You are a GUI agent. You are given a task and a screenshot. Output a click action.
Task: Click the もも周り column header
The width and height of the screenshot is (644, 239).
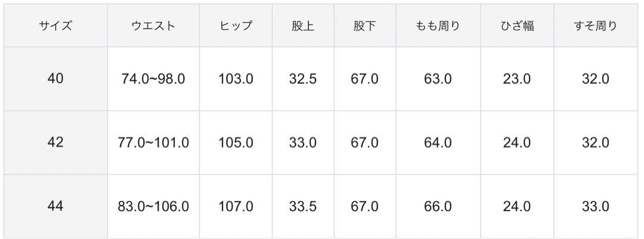coord(438,26)
